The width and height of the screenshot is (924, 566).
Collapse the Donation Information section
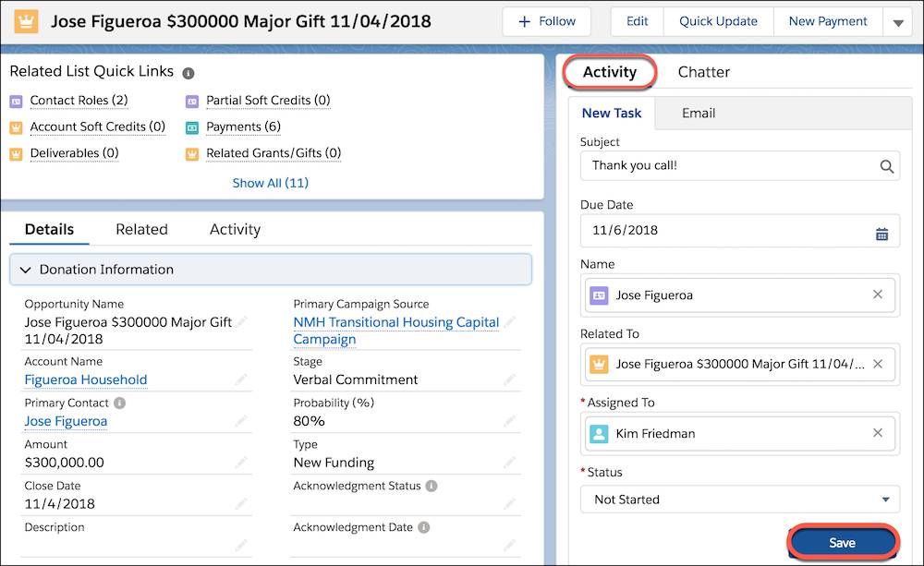coord(25,270)
